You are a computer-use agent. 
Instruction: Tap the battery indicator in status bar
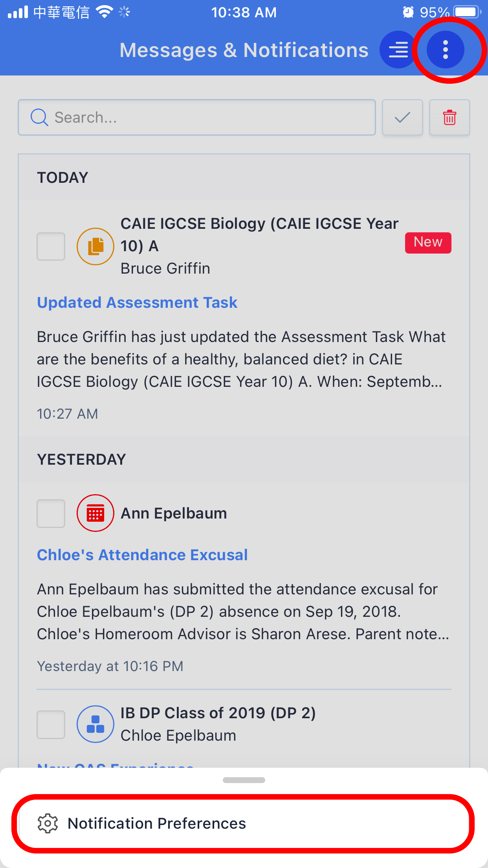[x=467, y=12]
